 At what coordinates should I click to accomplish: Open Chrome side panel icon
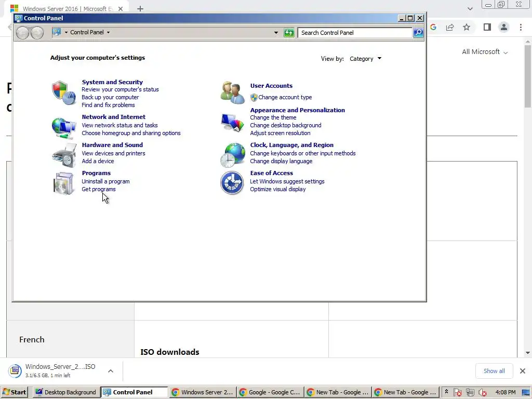487,27
